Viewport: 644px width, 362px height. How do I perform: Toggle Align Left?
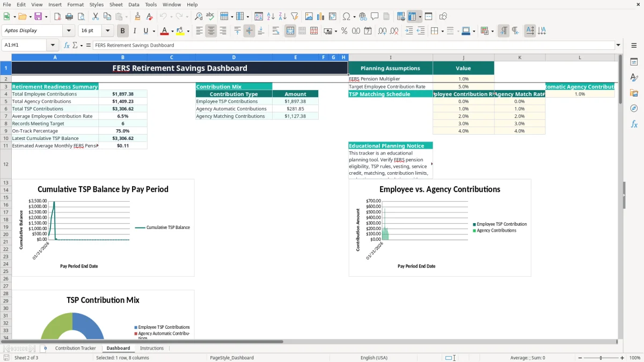[x=199, y=31]
